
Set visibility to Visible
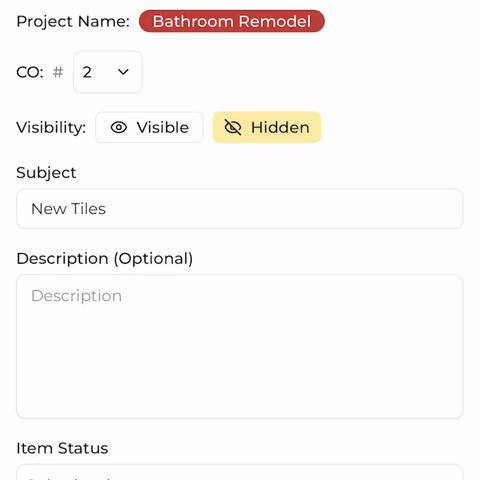(x=149, y=127)
